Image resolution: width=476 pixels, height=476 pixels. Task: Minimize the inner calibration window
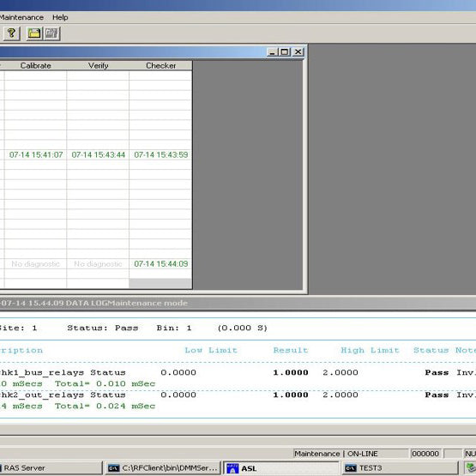point(272,52)
